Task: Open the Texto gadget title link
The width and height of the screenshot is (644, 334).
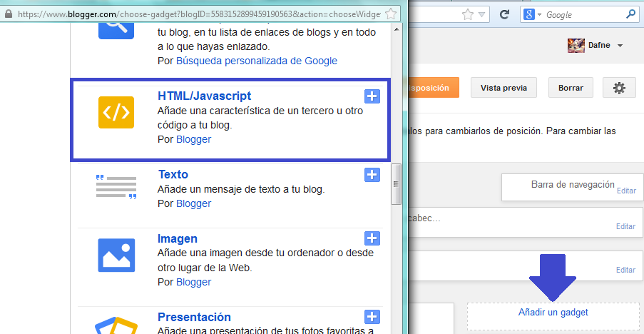Action: (x=173, y=174)
